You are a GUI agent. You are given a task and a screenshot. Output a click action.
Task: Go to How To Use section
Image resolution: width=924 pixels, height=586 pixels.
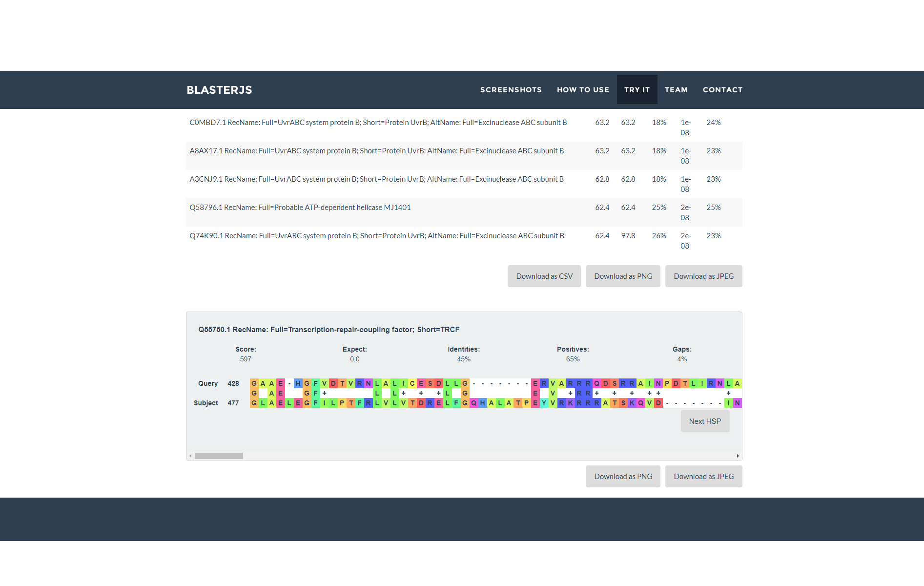tap(583, 90)
